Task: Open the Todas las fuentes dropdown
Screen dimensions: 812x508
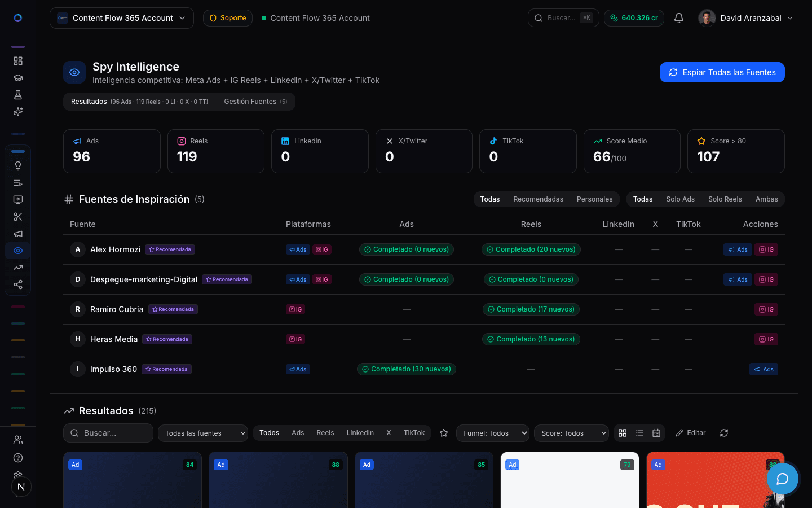Action: point(202,433)
